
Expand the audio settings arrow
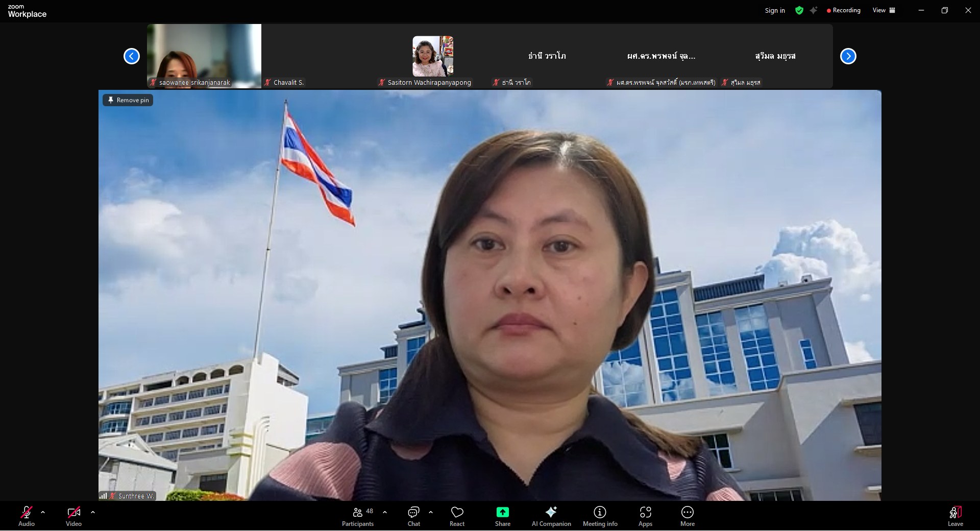coord(43,512)
